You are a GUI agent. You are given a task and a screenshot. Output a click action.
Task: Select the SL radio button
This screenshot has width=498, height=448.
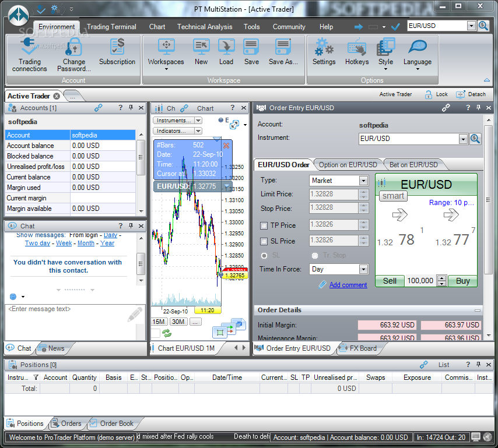(264, 255)
